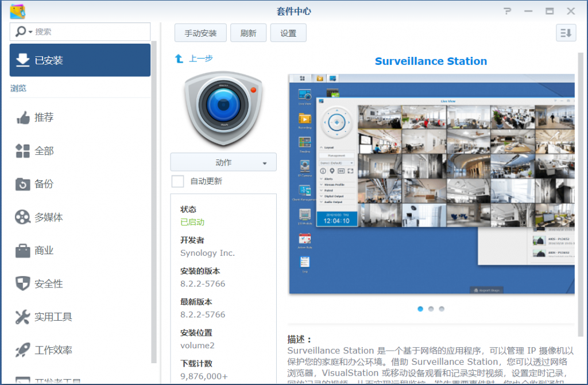Go back via the 上一步 link
This screenshot has width=588, height=385.
pyautogui.click(x=200, y=59)
